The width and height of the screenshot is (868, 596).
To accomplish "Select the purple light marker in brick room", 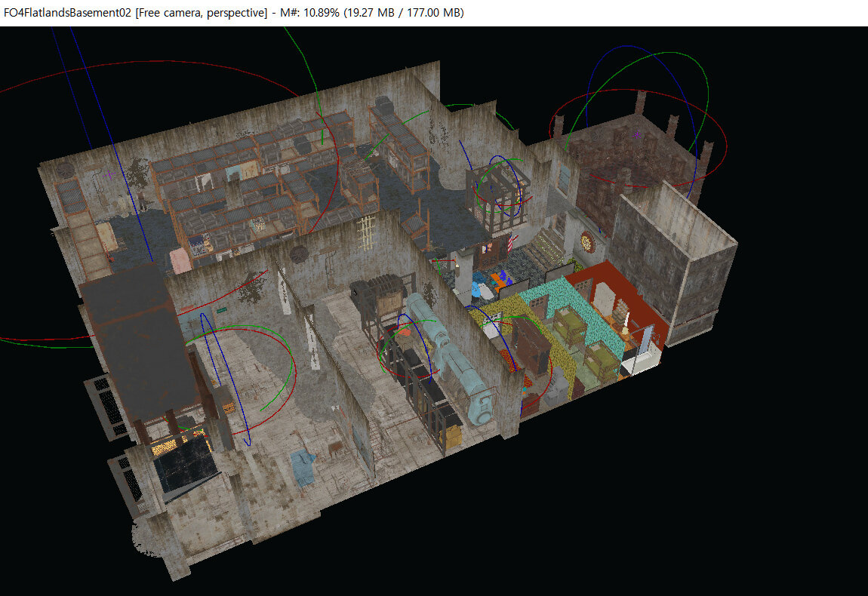I will pos(637,134).
